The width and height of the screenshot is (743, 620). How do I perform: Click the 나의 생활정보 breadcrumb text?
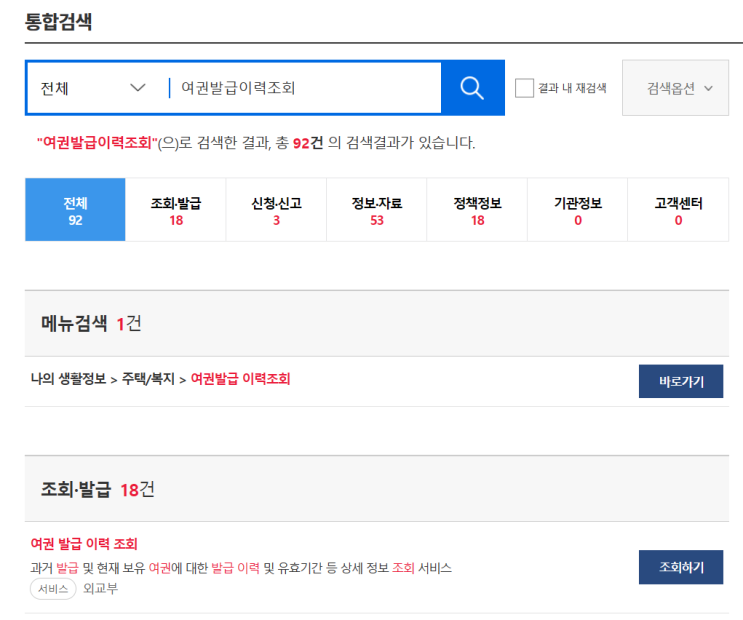coord(69,379)
